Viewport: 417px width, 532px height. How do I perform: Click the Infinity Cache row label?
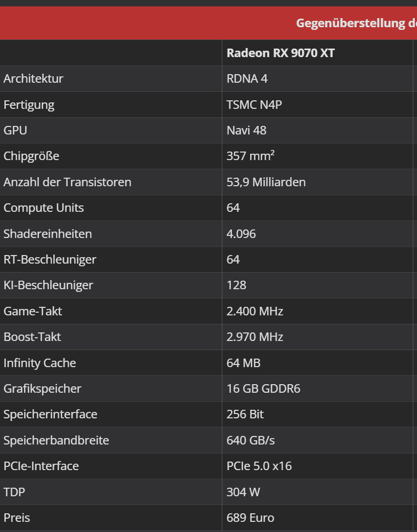point(40,363)
